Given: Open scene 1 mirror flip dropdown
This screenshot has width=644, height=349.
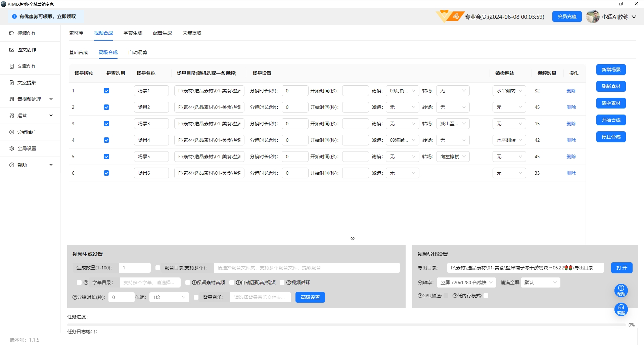Looking at the screenshot, I should 509,91.
